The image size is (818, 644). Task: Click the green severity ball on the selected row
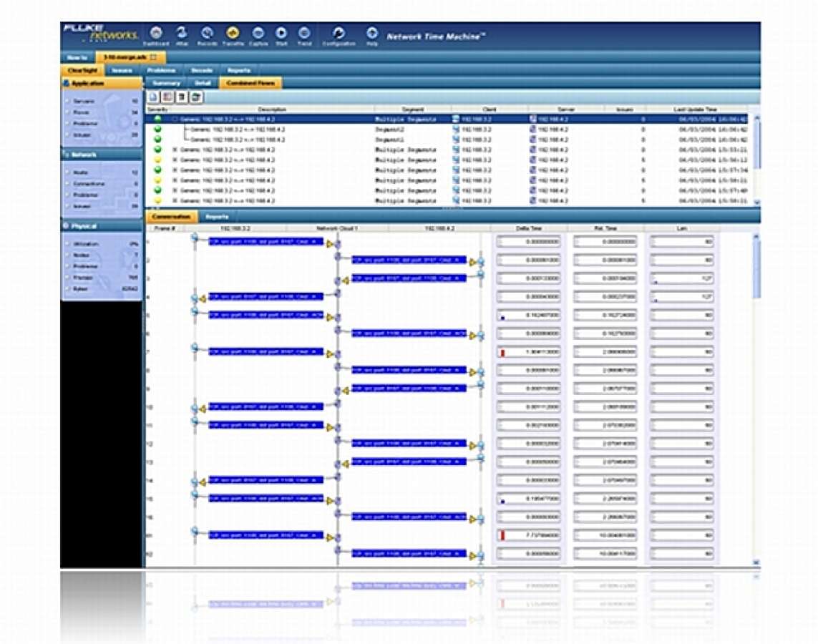pos(158,119)
